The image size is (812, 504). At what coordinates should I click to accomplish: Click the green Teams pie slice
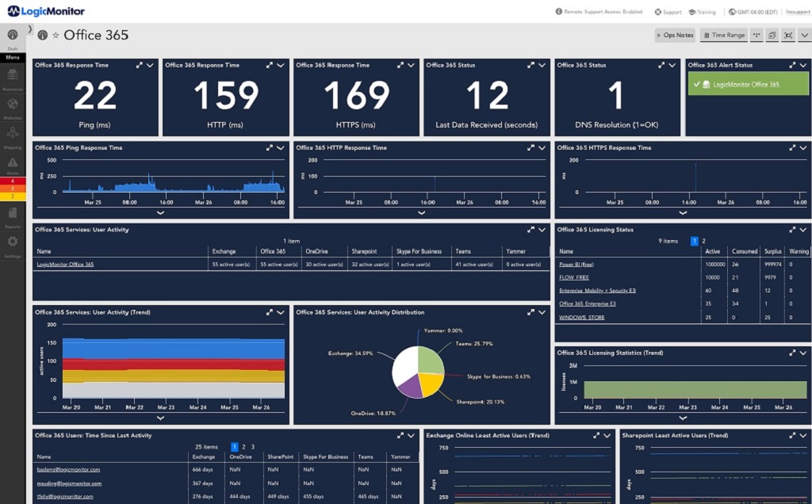pos(430,360)
